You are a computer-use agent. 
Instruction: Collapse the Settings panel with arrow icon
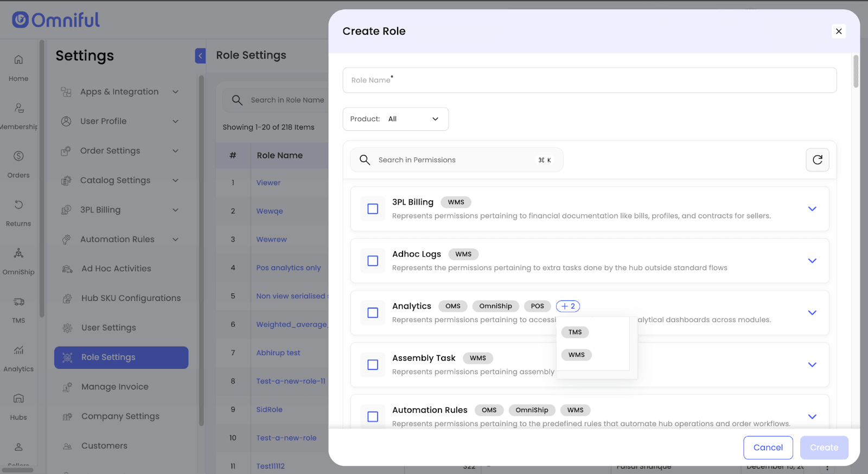coord(200,56)
